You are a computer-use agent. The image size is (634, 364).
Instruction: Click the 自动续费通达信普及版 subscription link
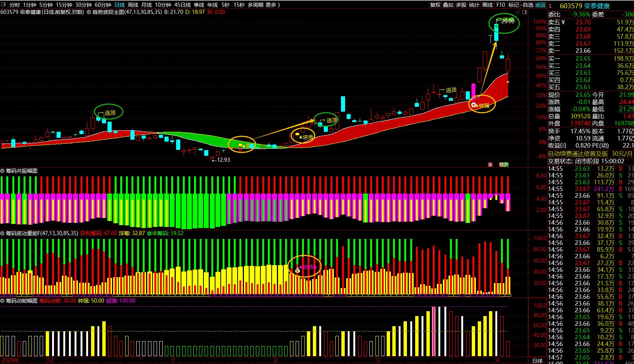point(578,154)
